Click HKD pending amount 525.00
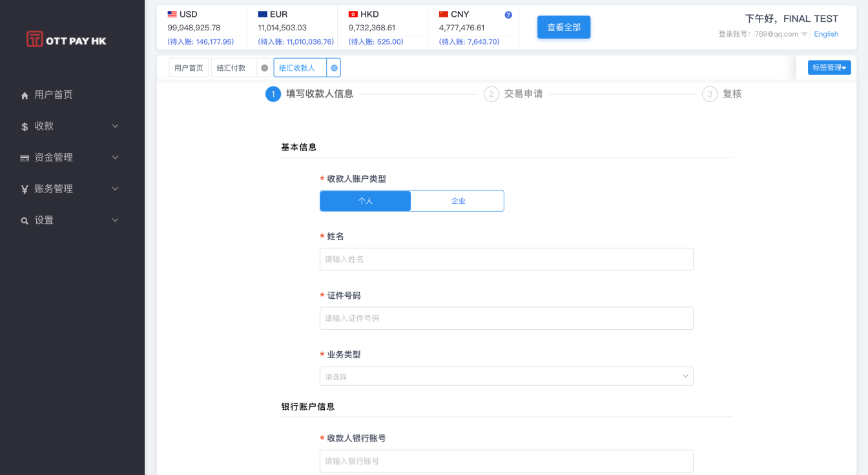The width and height of the screenshot is (868, 475). tap(376, 42)
